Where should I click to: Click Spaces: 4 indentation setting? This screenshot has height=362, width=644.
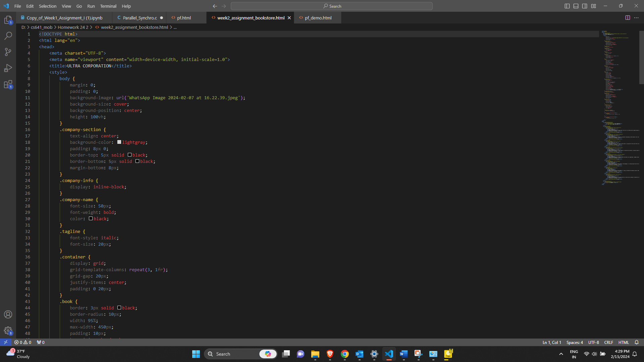pyautogui.click(x=575, y=343)
